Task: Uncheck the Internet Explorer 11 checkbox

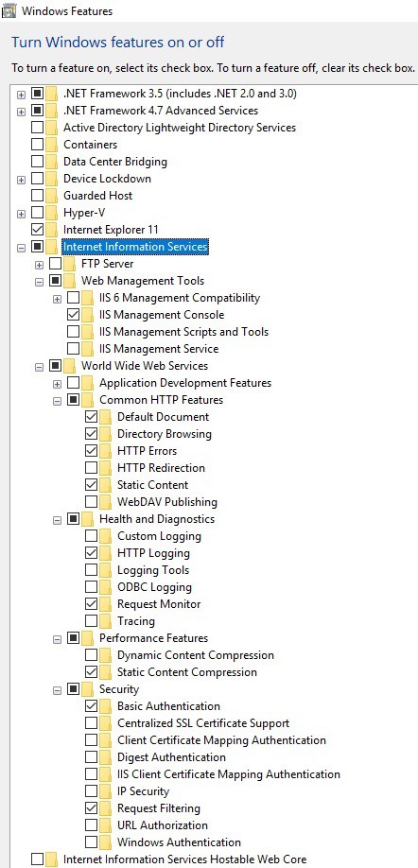Action: (38, 229)
